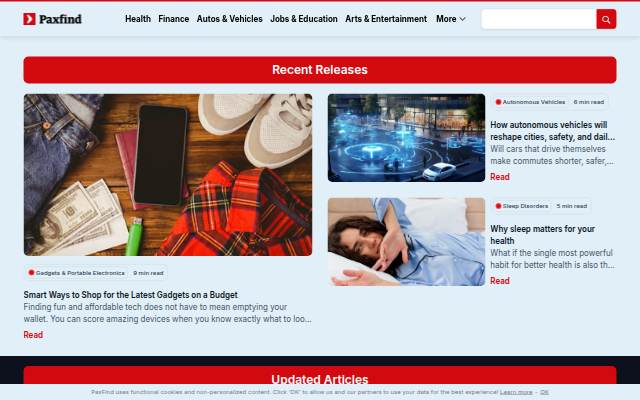Click Read under the autonomous vehicles article
This screenshot has height=400, width=640.
[500, 177]
